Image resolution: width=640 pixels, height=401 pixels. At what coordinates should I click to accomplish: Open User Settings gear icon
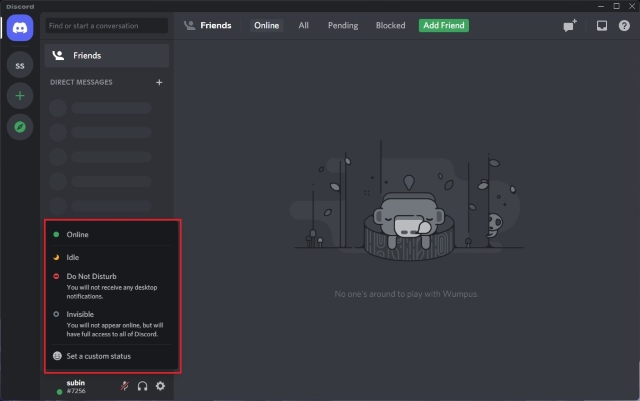coord(161,386)
